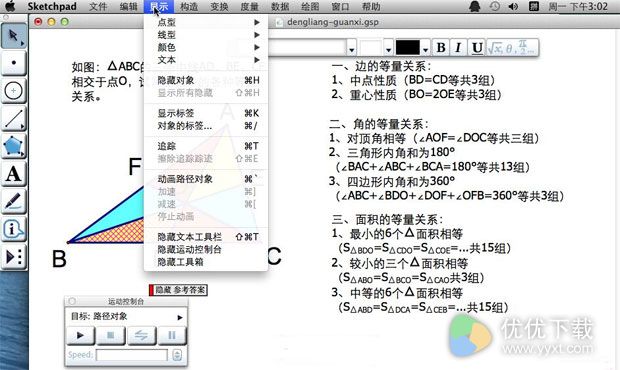The height and width of the screenshot is (370, 620).
Task: Choose 显示标签 menu item
Action: pos(206,113)
